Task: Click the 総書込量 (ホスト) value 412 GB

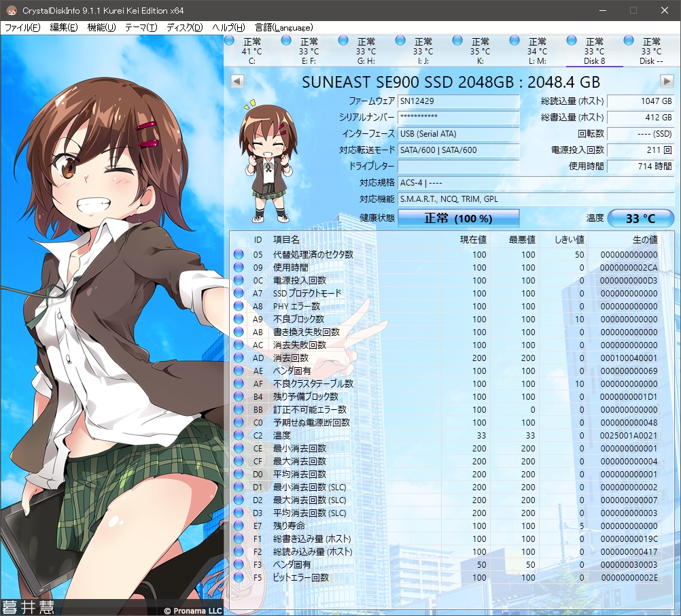Action: tap(641, 118)
